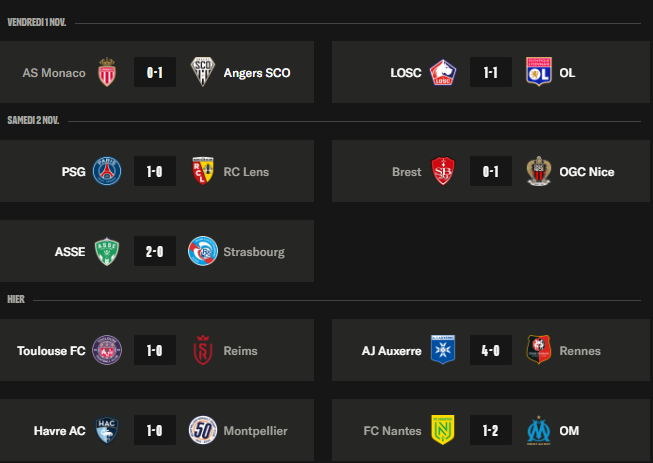This screenshot has height=463, width=653.
Task: Click the Havre AC team name
Action: 60,431
